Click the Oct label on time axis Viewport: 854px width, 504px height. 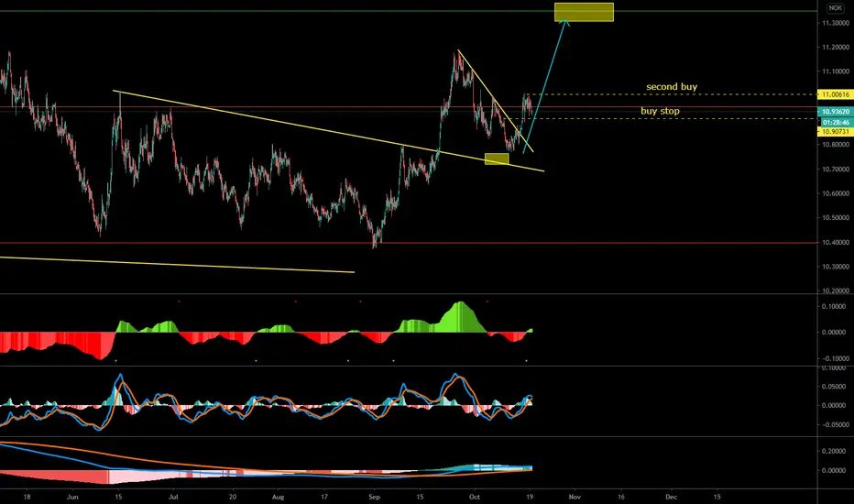475,497
